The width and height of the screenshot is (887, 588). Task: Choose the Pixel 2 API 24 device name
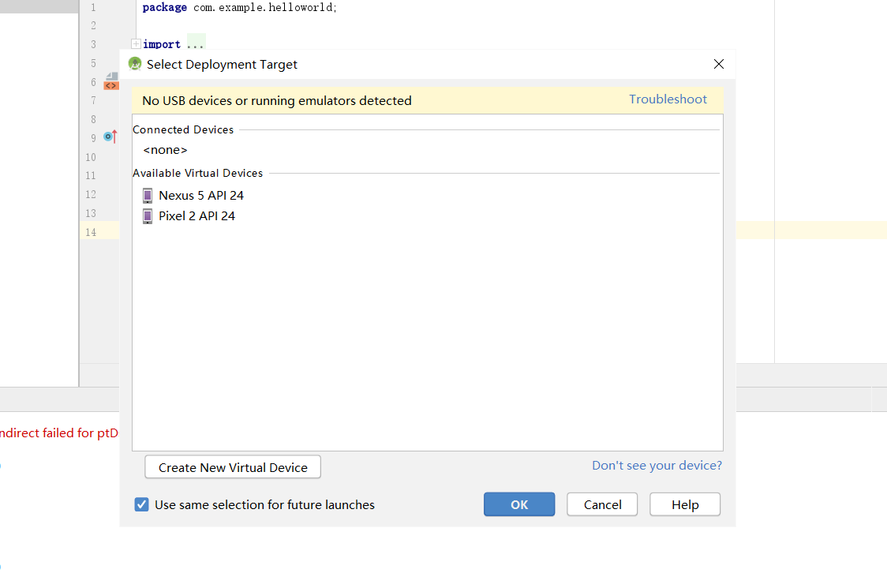196,216
